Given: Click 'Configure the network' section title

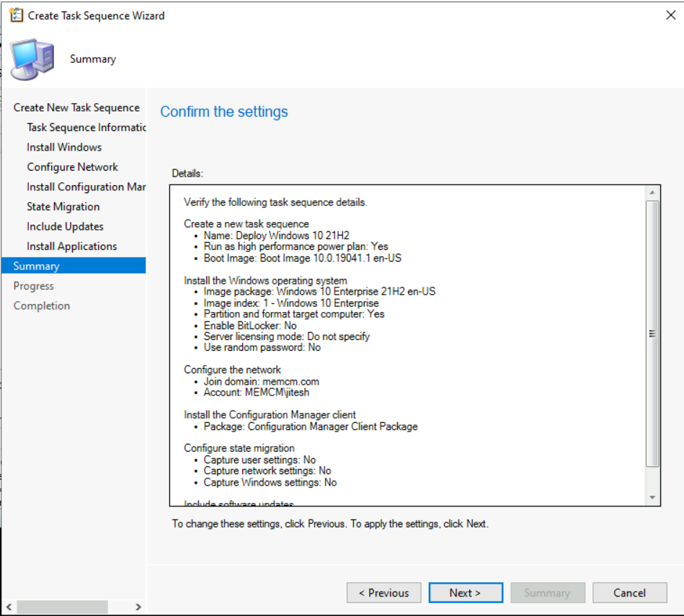Looking at the screenshot, I should pyautogui.click(x=232, y=370).
